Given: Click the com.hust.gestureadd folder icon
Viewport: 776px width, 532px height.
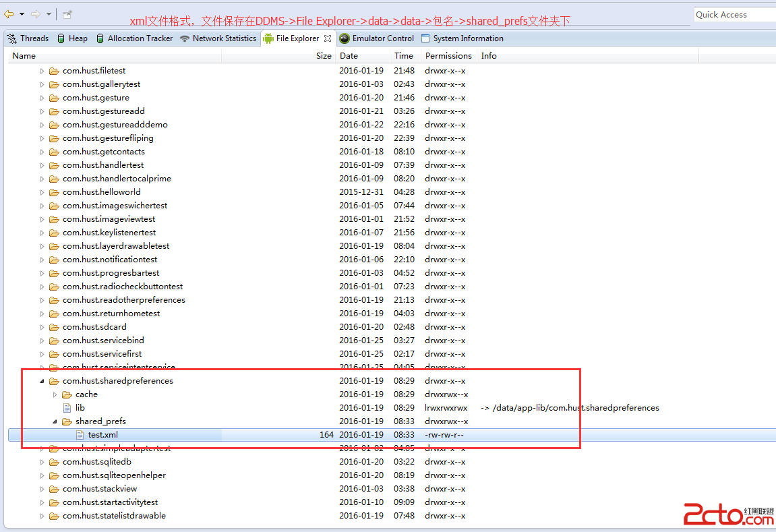Looking at the screenshot, I should point(54,111).
